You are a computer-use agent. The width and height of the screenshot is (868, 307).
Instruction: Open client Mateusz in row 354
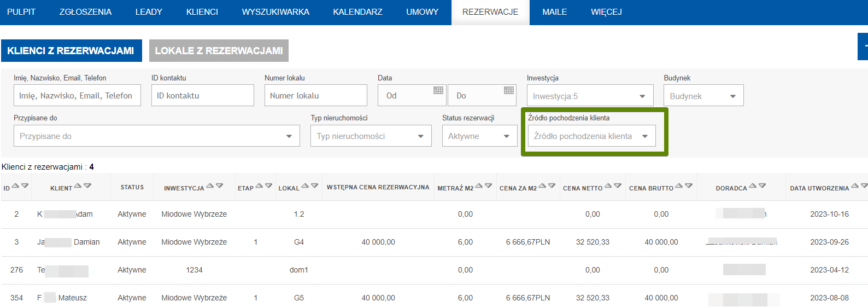click(x=62, y=298)
